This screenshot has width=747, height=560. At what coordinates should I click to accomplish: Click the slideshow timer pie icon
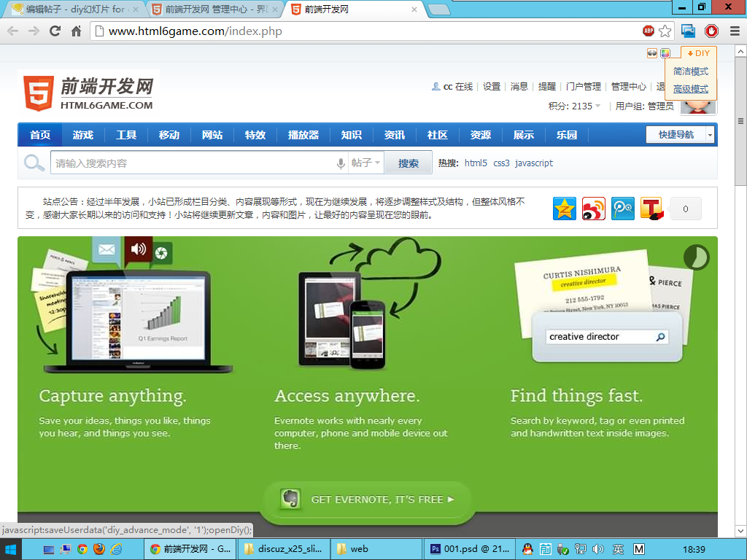coord(697,257)
